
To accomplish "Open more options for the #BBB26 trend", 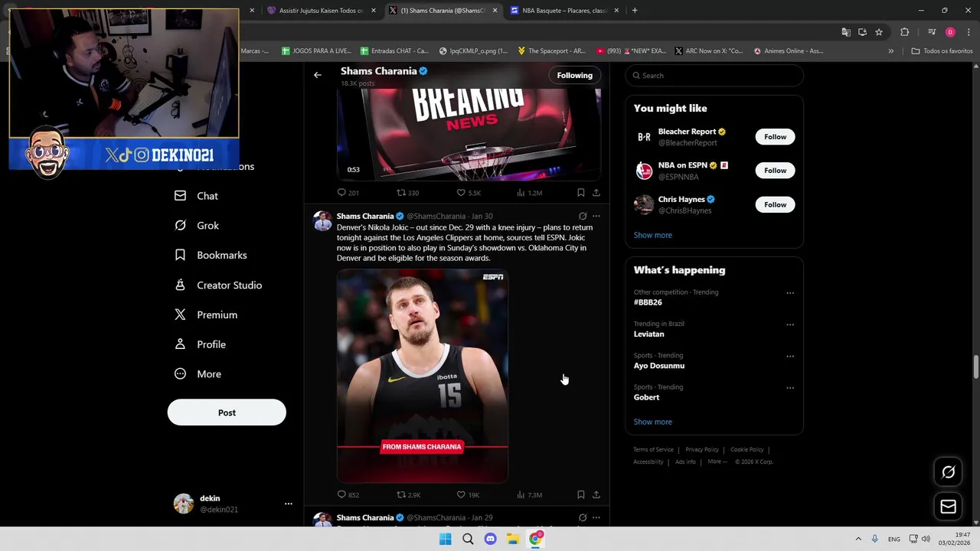I will tap(790, 293).
